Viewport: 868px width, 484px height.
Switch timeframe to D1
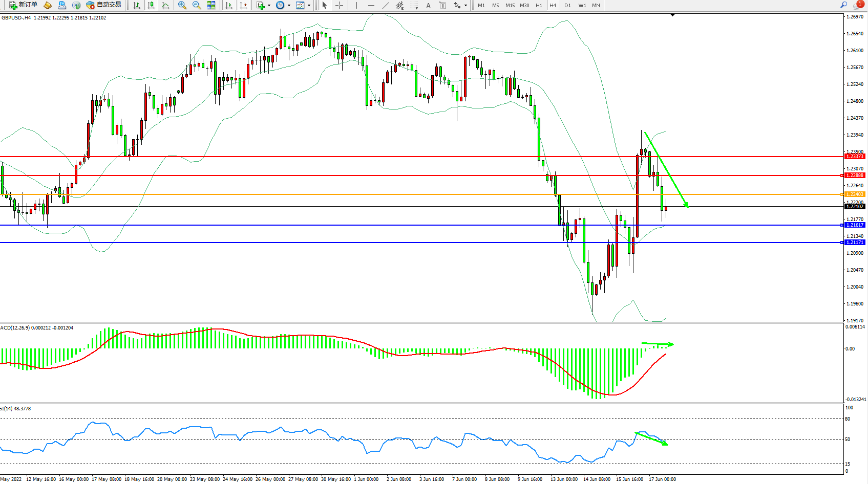coord(567,5)
